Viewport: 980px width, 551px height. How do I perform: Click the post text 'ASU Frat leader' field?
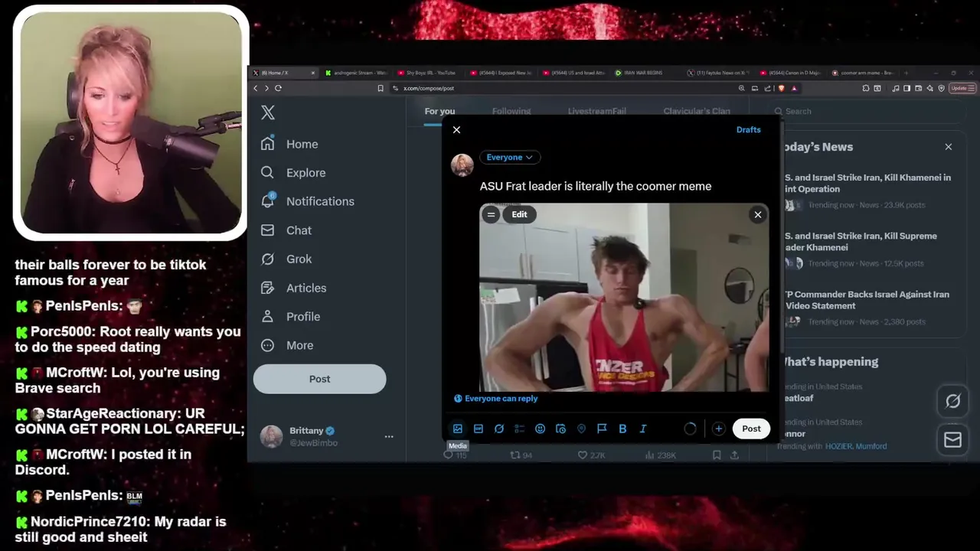point(596,186)
